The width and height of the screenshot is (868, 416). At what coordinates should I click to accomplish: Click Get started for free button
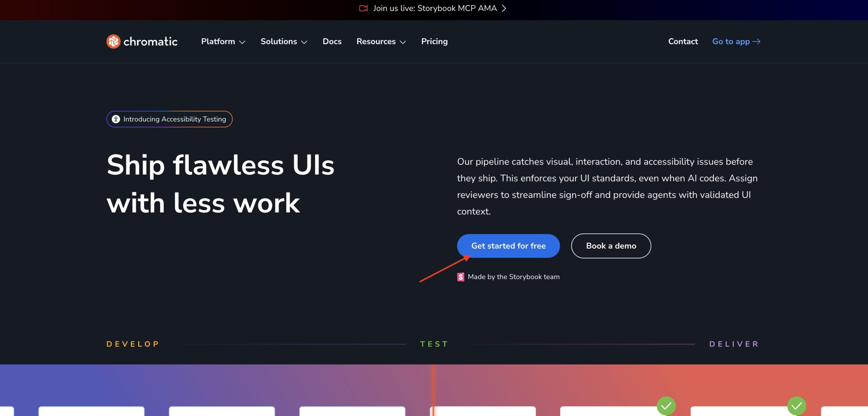(x=508, y=246)
